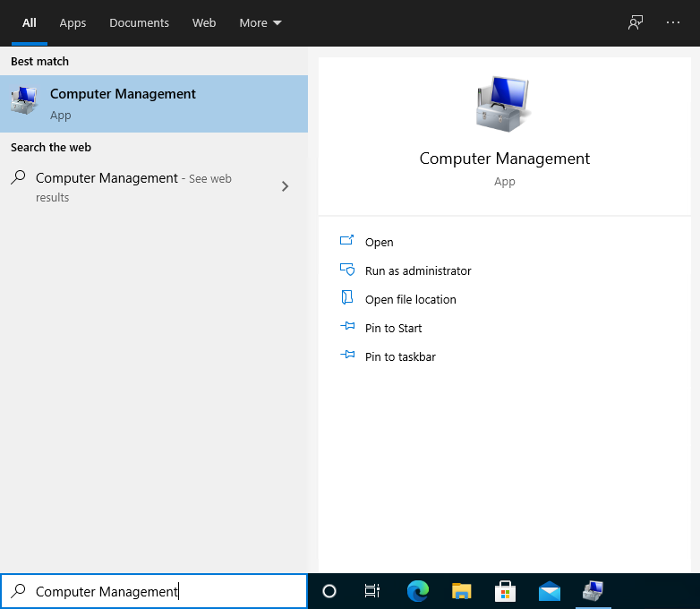The height and width of the screenshot is (609, 700).
Task: Select Run as administrator
Action: (x=418, y=270)
